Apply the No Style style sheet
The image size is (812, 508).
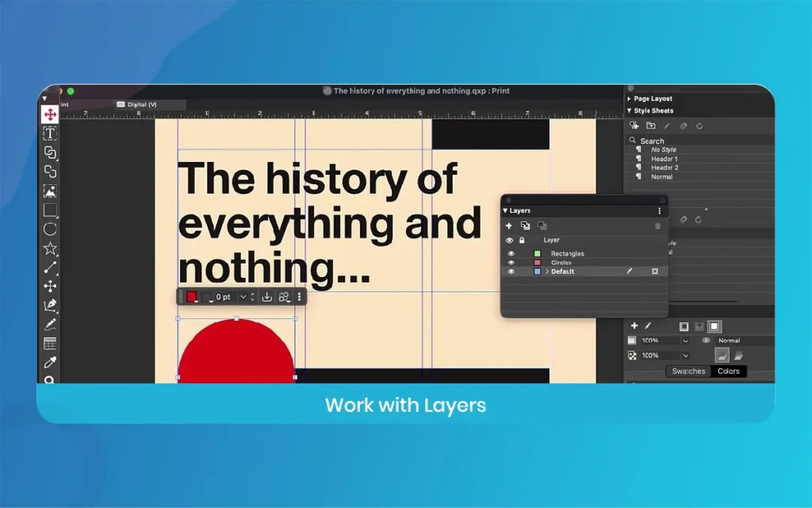tap(664, 149)
